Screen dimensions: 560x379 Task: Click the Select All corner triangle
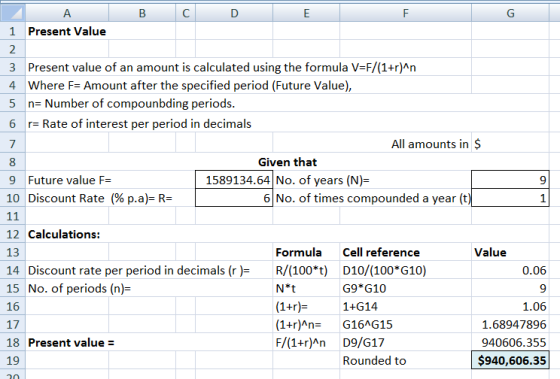[13, 13]
